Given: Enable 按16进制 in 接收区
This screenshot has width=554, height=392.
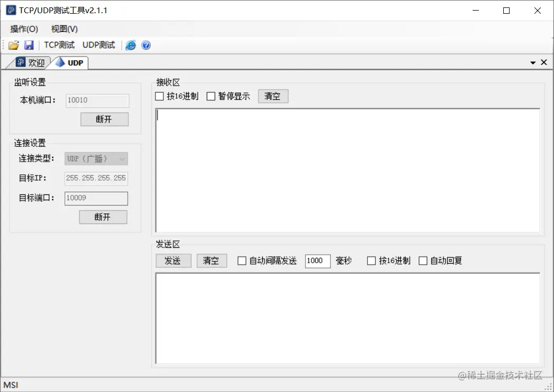Looking at the screenshot, I should [160, 96].
